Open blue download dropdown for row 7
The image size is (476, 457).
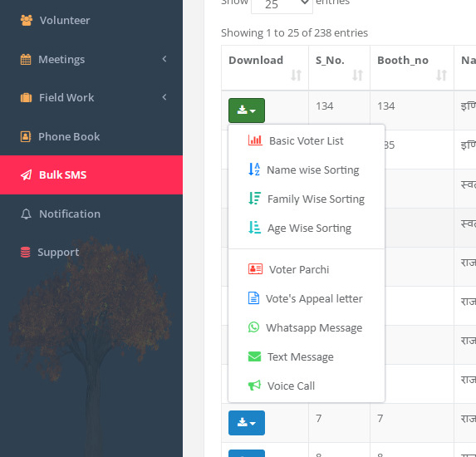click(247, 423)
